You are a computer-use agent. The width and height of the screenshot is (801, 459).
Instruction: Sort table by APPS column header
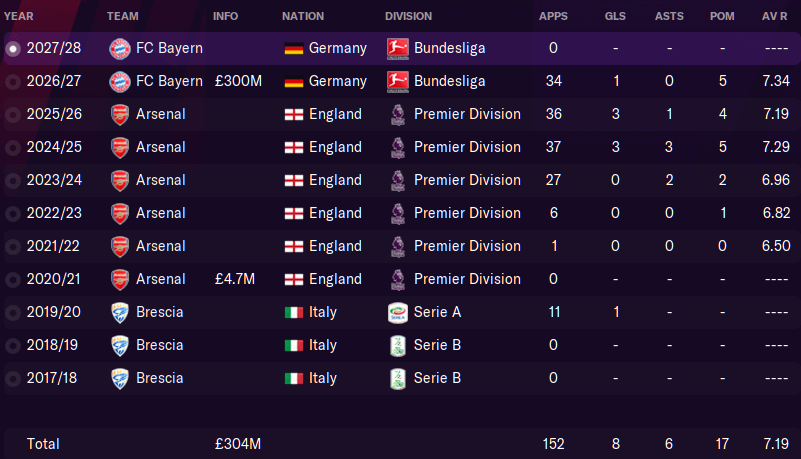(553, 16)
